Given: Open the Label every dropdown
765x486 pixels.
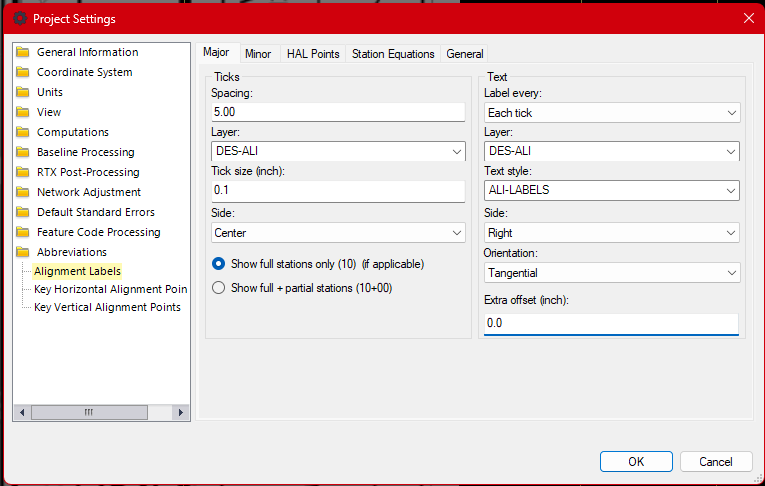Looking at the screenshot, I should [x=612, y=113].
